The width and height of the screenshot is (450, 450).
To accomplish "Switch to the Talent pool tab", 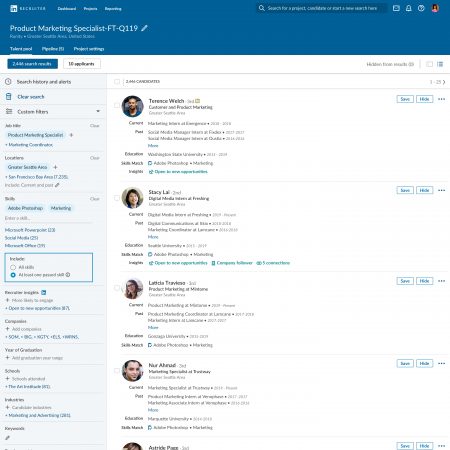I will pos(21,49).
